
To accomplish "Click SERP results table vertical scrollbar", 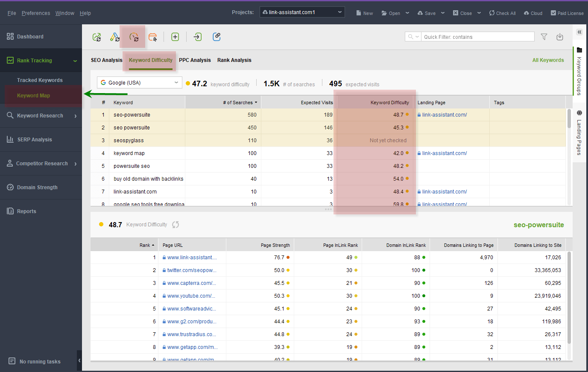I will 569,298.
